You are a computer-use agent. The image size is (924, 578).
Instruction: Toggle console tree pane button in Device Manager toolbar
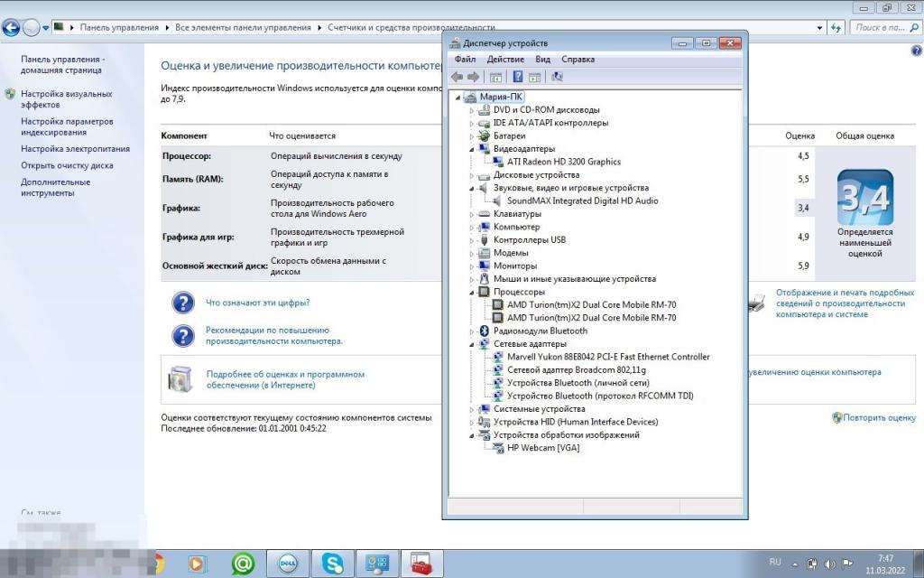pos(495,77)
